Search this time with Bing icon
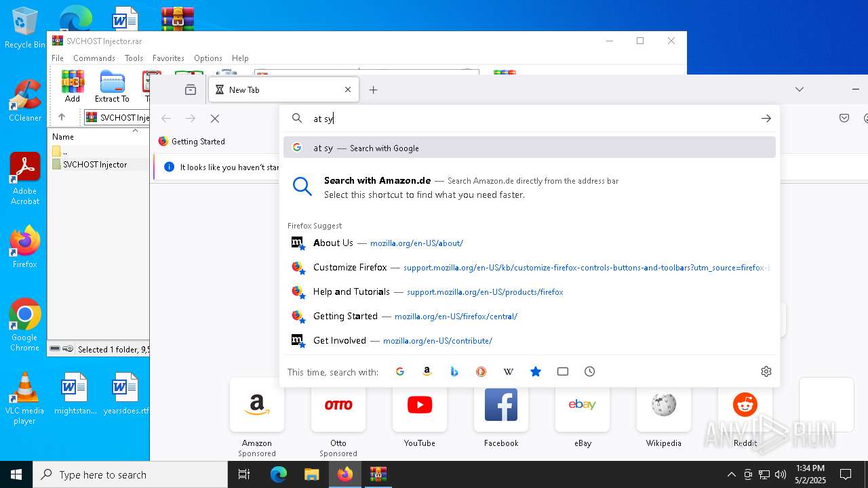Screen dimensions: 868x488 pyautogui.click(x=454, y=371)
